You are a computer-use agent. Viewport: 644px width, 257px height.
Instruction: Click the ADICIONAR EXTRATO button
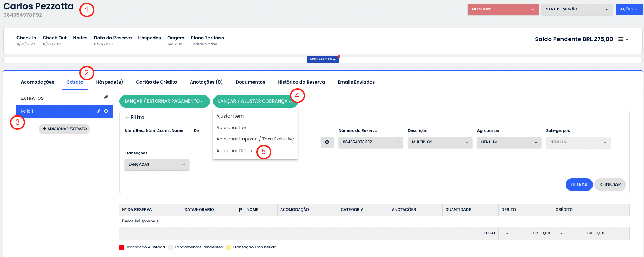(64, 129)
